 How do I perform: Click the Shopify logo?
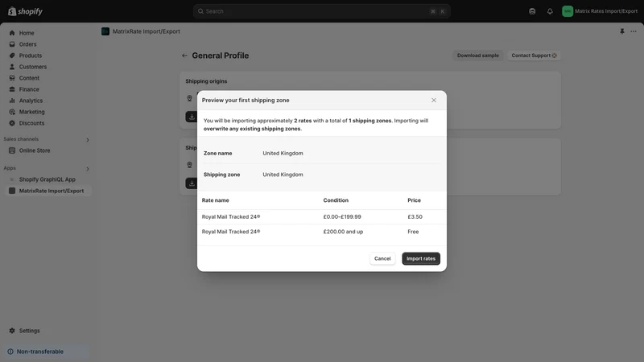(26, 11)
